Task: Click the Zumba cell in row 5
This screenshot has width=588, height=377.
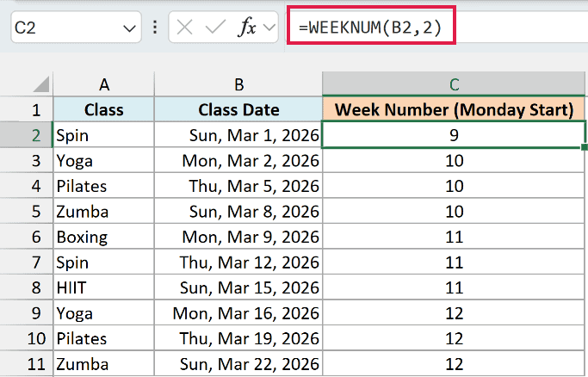Action: [x=104, y=211]
